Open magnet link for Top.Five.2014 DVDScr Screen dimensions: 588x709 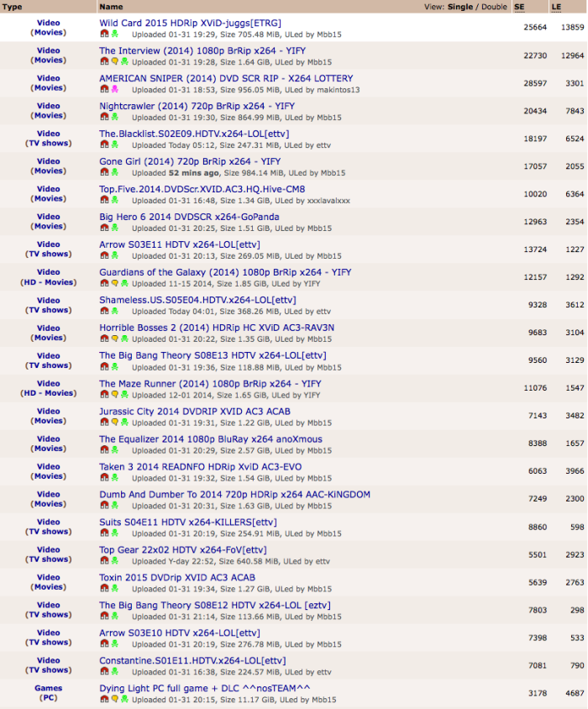(x=104, y=200)
